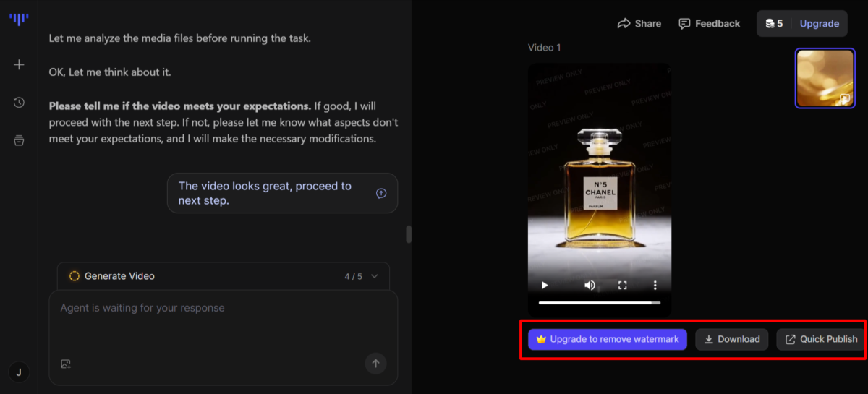
Task: Open the history clock icon
Action: point(19,103)
